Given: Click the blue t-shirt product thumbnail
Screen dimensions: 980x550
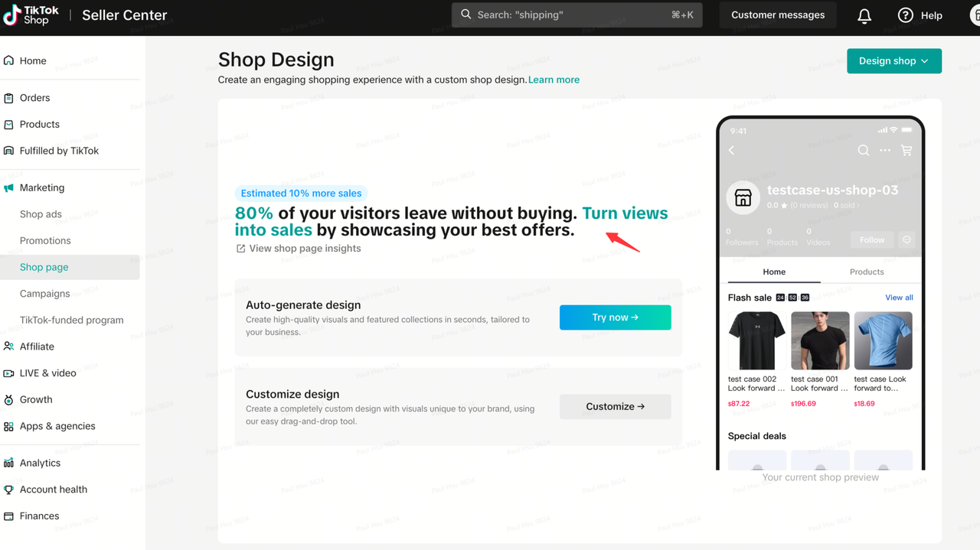Looking at the screenshot, I should [883, 340].
